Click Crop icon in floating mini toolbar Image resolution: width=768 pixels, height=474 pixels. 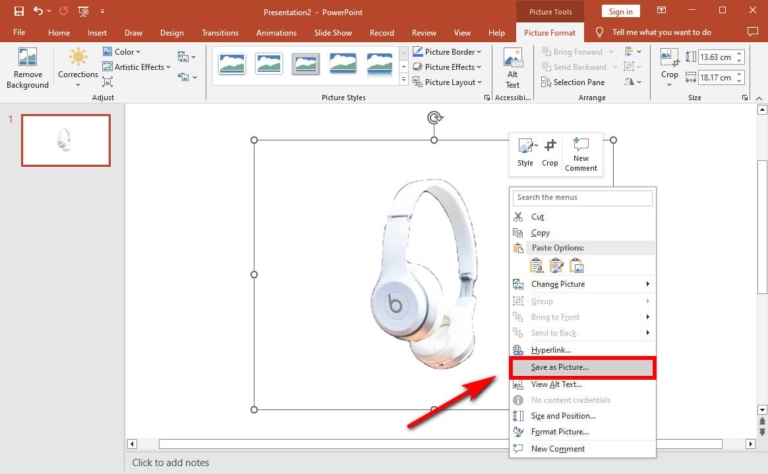click(550, 151)
